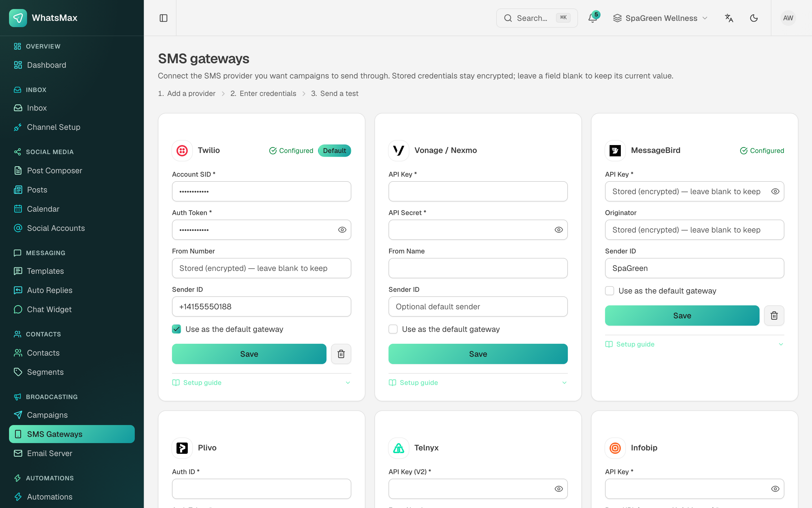812x508 pixels.
Task: Click the Search box
Action: click(x=537, y=18)
